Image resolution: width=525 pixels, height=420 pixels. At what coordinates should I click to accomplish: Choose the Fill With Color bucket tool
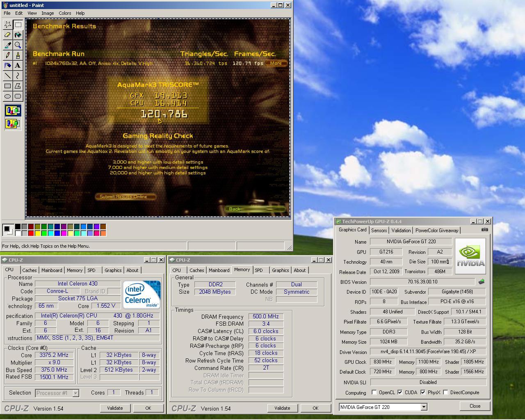click(18, 35)
